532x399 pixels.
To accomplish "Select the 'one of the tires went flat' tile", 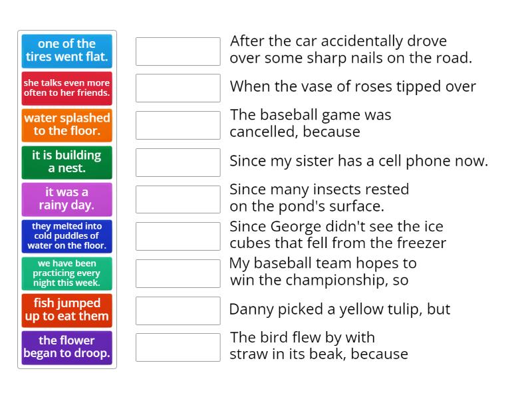I will (66, 51).
